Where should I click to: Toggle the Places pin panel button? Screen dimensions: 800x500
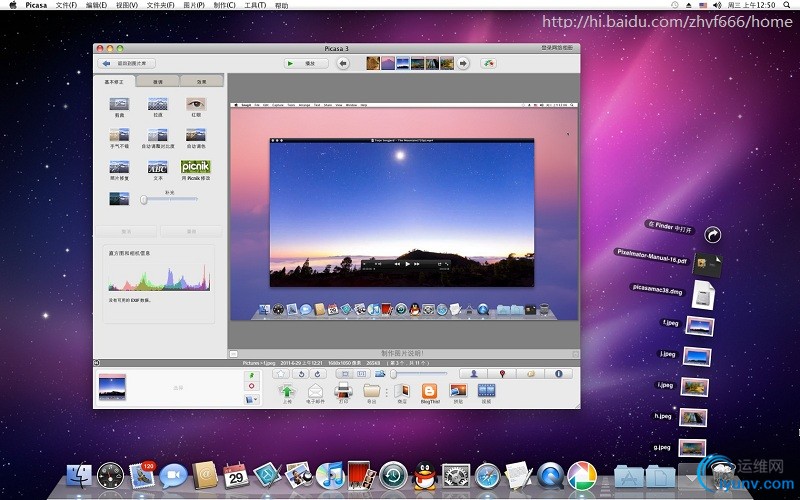(502, 374)
